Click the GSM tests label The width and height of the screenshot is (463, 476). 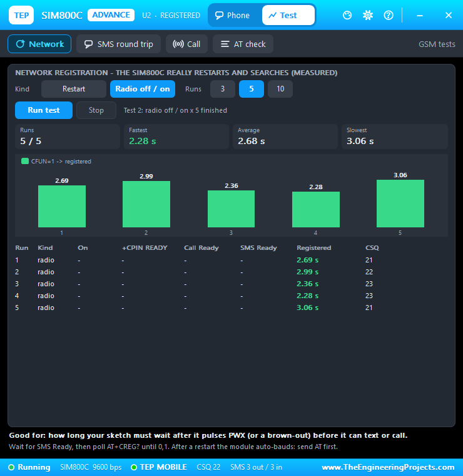click(437, 44)
